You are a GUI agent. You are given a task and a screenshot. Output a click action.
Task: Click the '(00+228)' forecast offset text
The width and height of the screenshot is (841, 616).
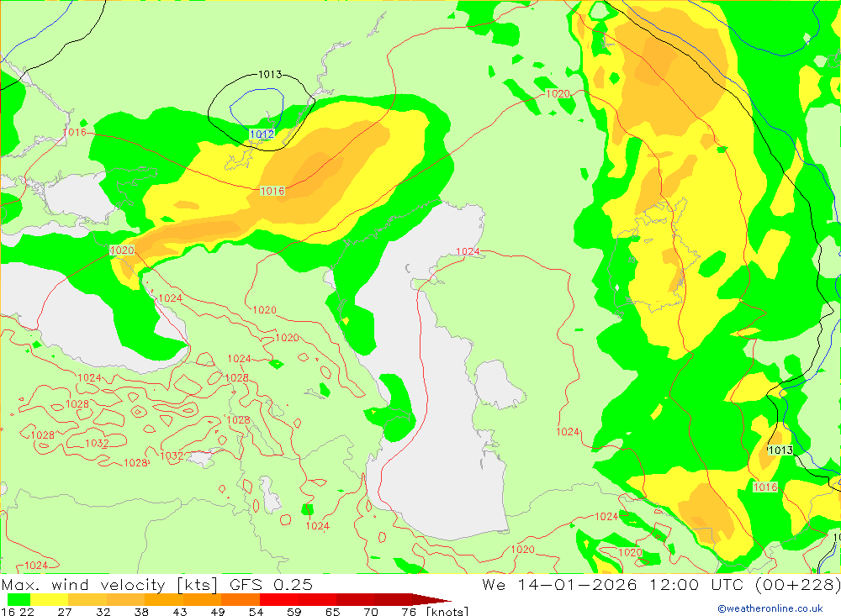tap(797, 585)
